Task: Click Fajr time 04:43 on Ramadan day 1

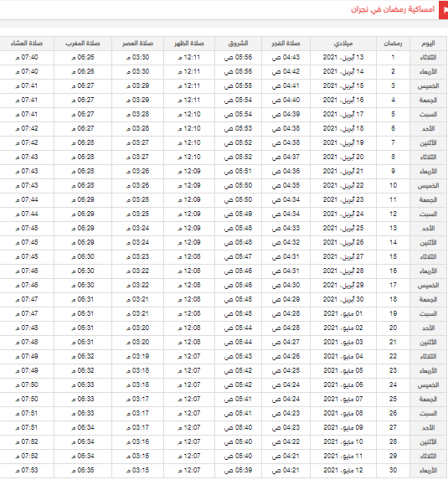Action: coord(286,58)
